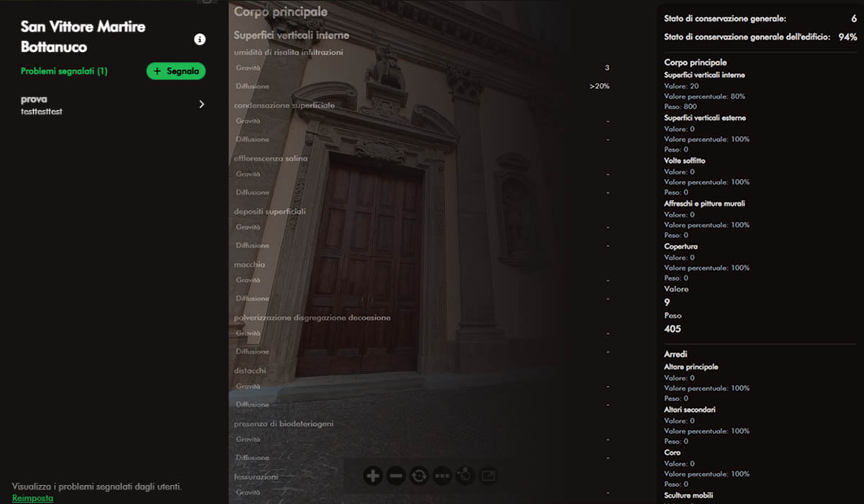Open the info icon beside church title
The height and width of the screenshot is (504, 864).
(200, 40)
